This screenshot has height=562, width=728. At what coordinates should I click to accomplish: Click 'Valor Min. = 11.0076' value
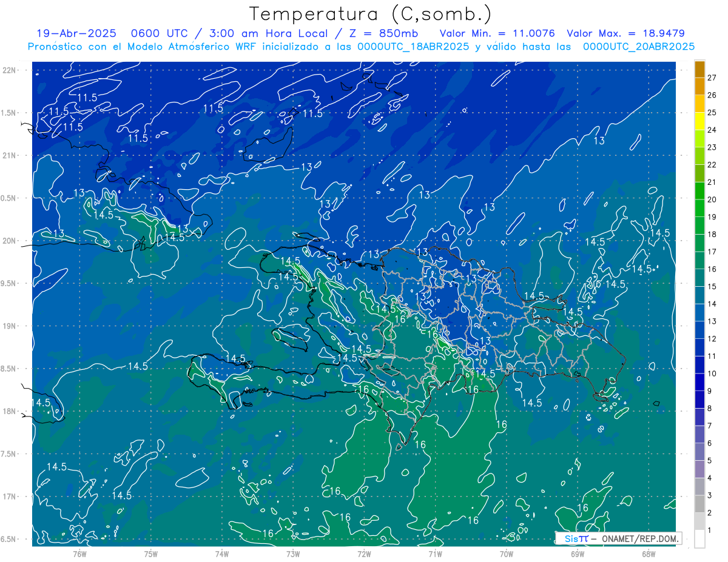click(497, 33)
